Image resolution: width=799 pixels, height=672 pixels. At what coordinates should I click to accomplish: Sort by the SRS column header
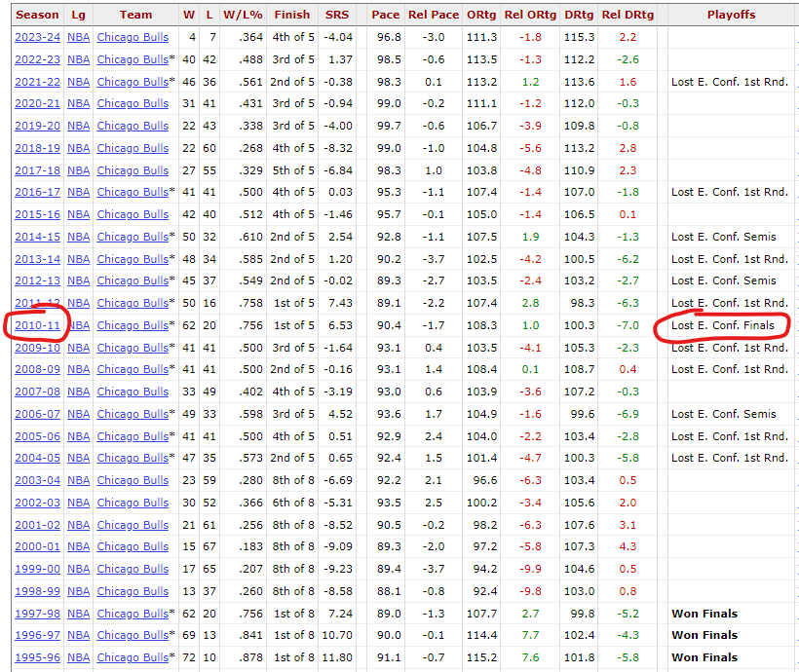click(337, 15)
